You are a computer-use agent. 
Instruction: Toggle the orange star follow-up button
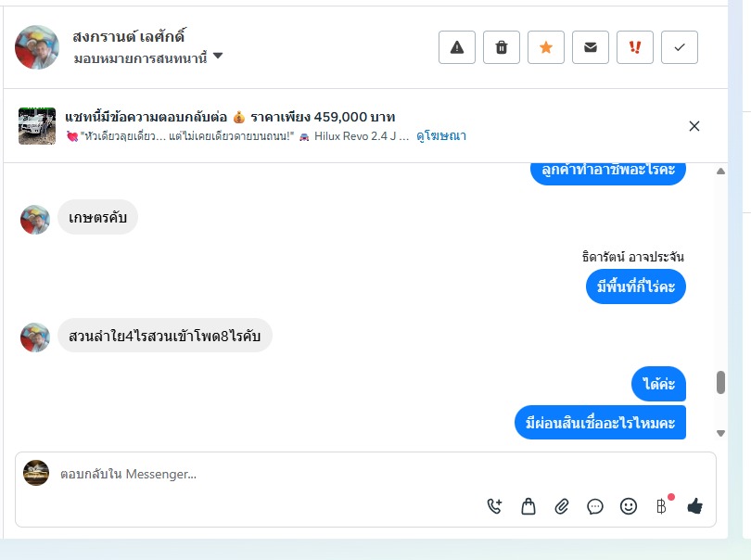(x=546, y=47)
